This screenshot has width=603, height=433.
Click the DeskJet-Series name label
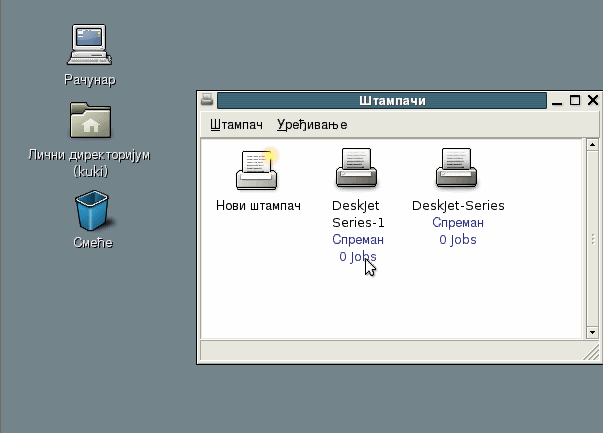(x=458, y=206)
